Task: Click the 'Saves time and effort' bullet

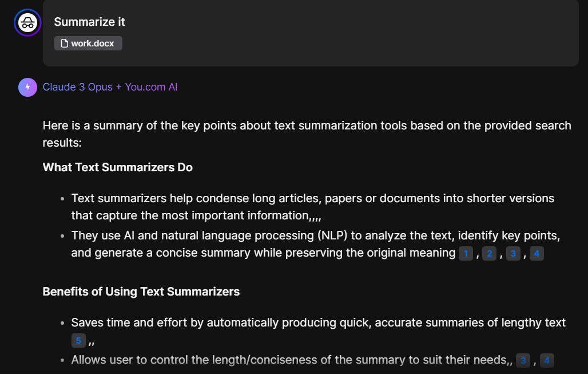Action: coord(318,322)
